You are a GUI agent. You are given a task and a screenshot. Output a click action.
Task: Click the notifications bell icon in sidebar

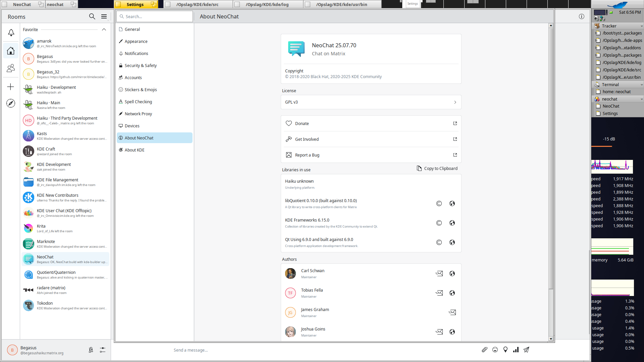[x=11, y=33]
